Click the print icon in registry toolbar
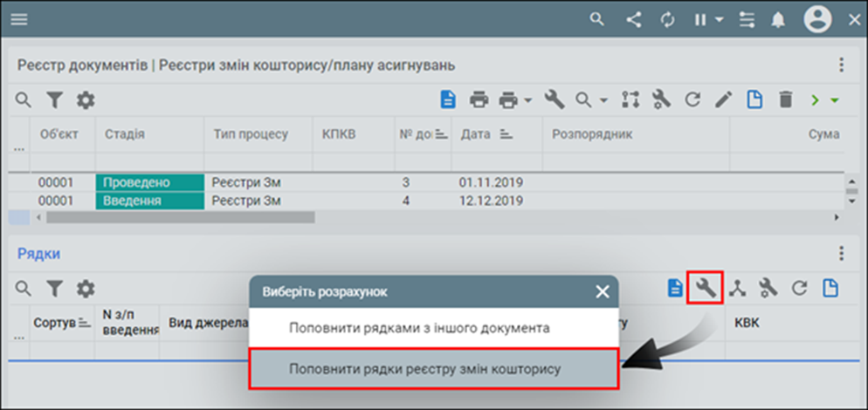868x410 pixels. coord(479,100)
